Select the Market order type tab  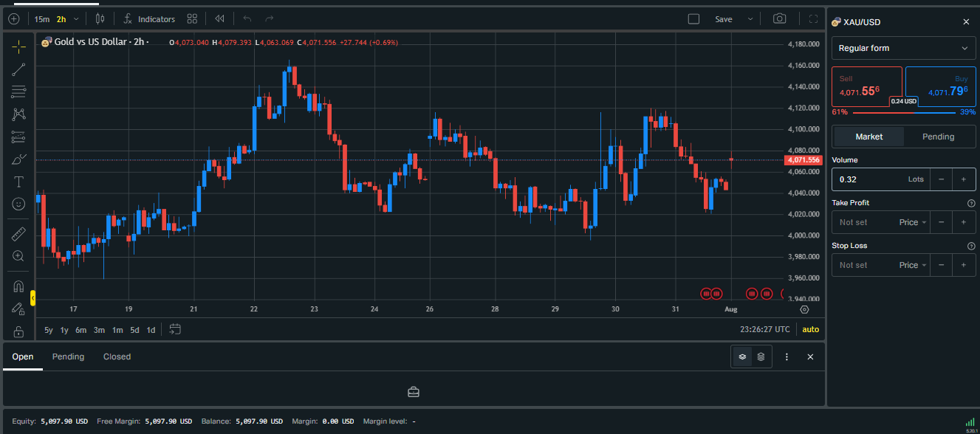(869, 137)
